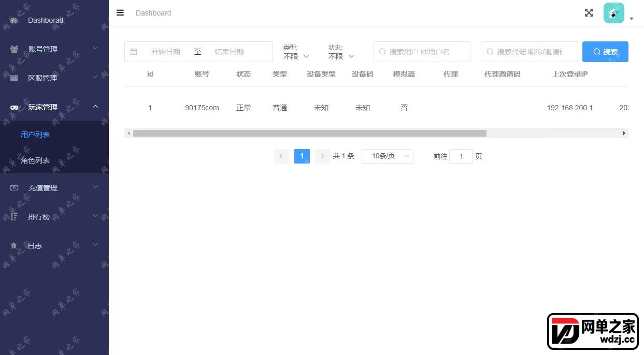This screenshot has width=644, height=355.
Task: Click the 玩家管理 gamepad icon
Action: pyautogui.click(x=14, y=107)
